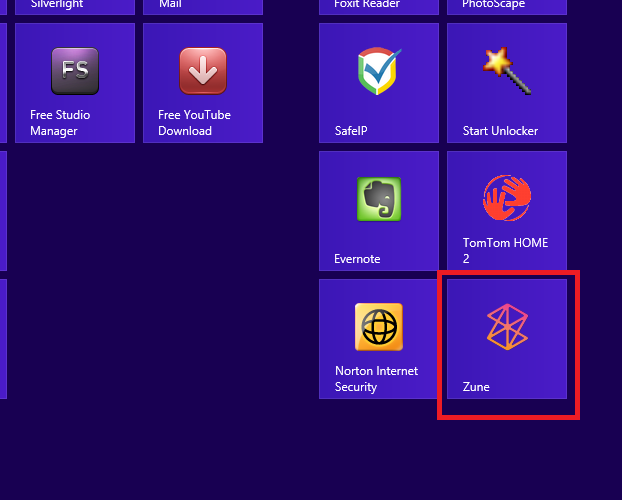
Task: Open the Evernote elephant icon
Action: 379,199
